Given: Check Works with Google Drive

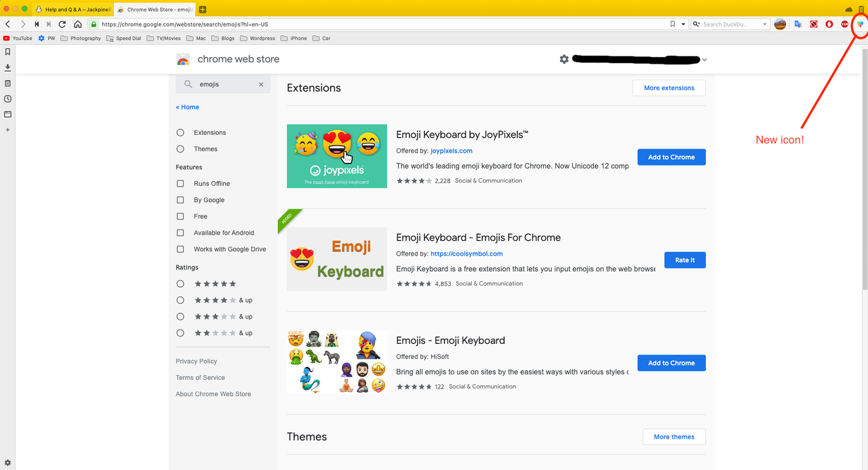Looking at the screenshot, I should 180,249.
